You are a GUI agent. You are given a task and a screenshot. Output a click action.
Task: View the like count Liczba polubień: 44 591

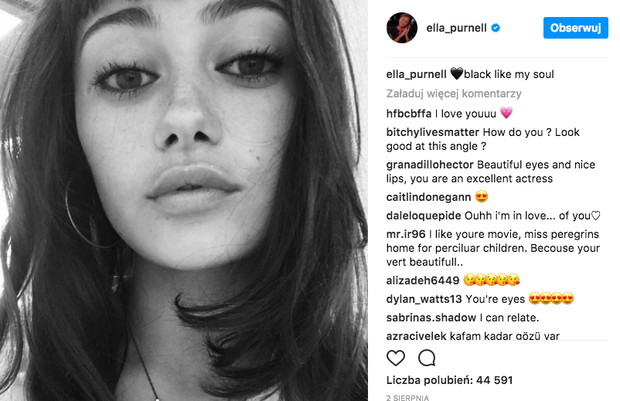coord(450,380)
